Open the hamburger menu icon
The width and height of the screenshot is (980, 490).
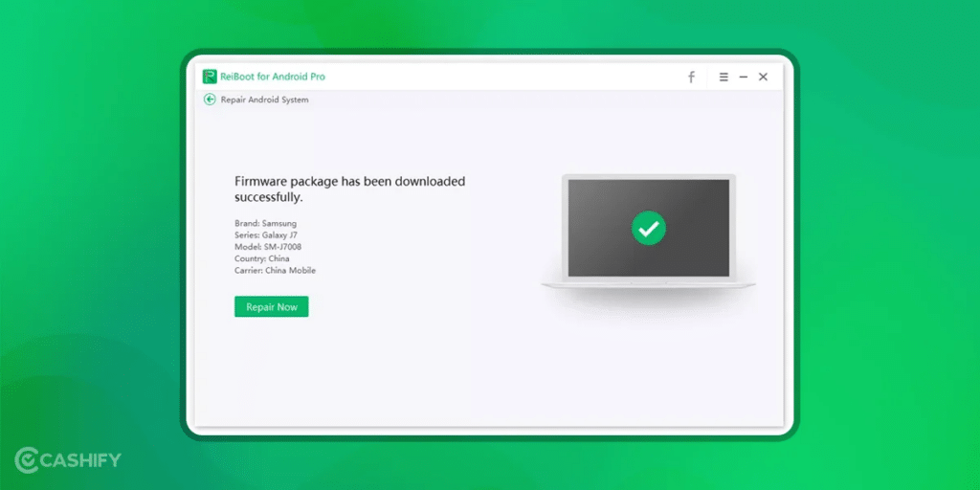coord(724,77)
